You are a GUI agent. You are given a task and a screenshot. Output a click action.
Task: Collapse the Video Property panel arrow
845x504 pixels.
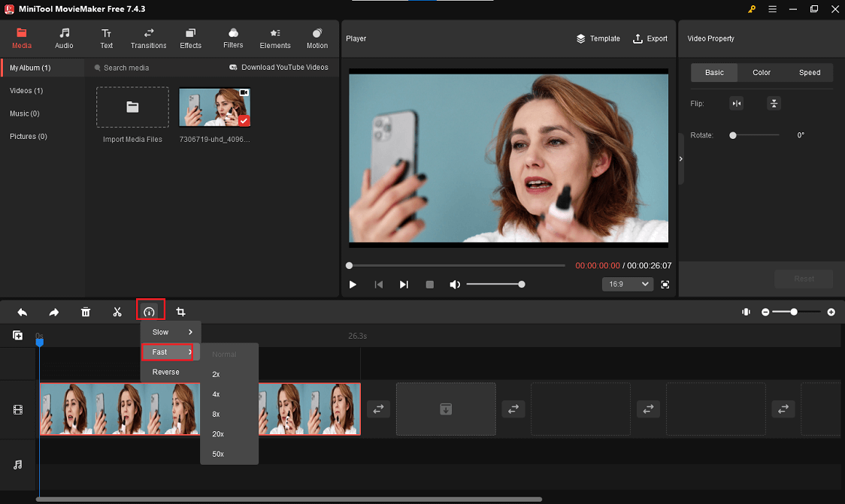click(x=681, y=158)
